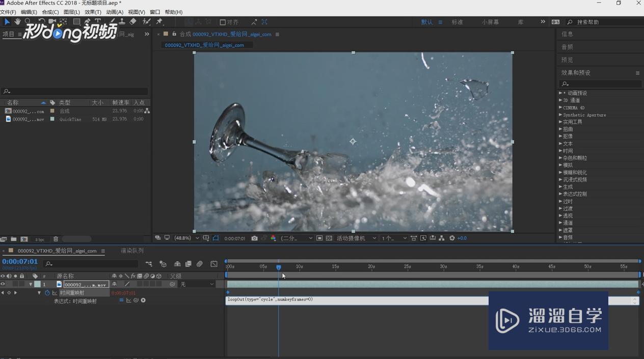Switch to the 标准 workspace

tap(458, 22)
